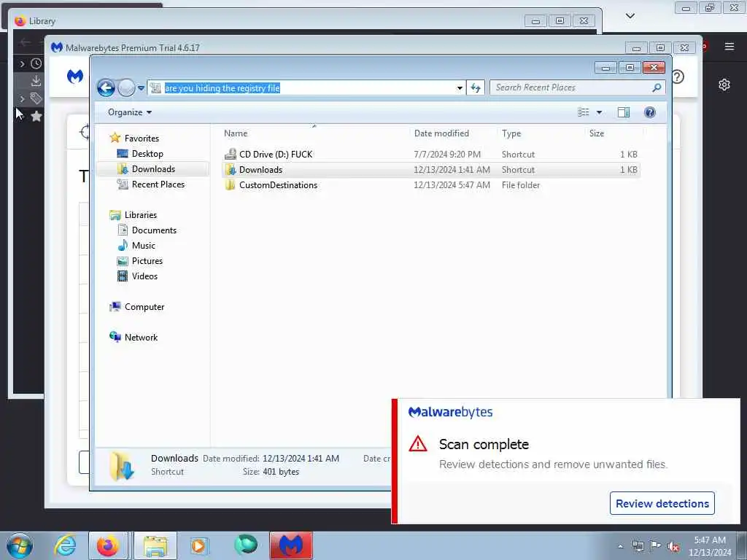Click the refresh button beside address bar

(x=476, y=88)
